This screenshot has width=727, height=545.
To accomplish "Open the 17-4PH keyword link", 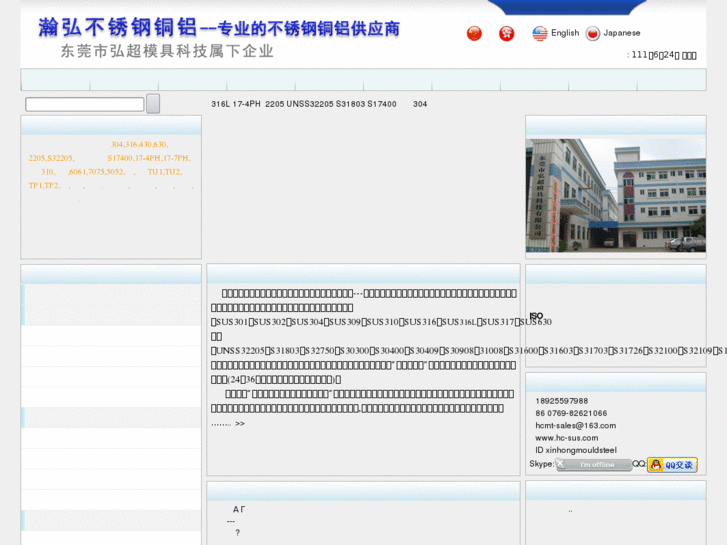I will pos(246,104).
